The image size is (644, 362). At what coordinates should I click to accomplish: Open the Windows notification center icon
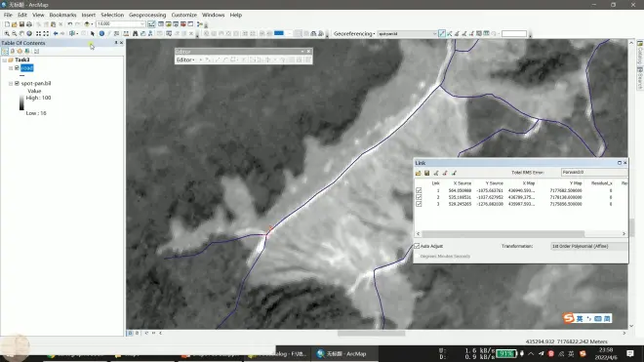click(630, 353)
